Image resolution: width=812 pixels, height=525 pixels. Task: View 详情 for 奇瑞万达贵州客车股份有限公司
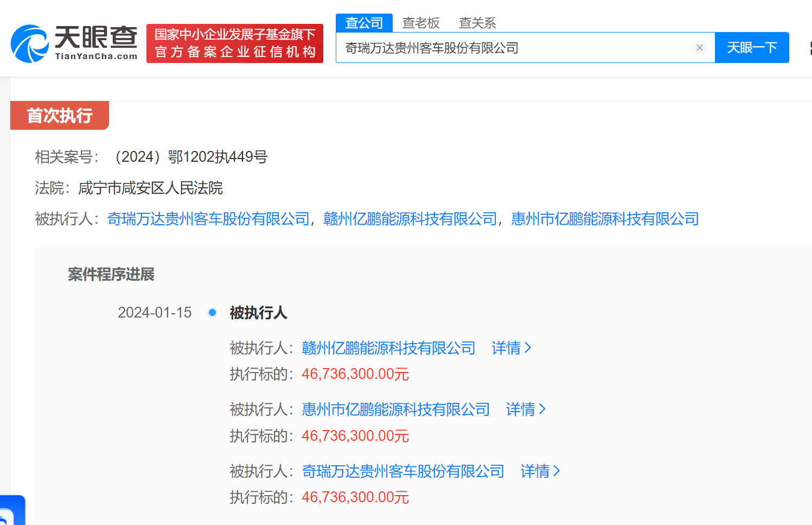(x=540, y=471)
